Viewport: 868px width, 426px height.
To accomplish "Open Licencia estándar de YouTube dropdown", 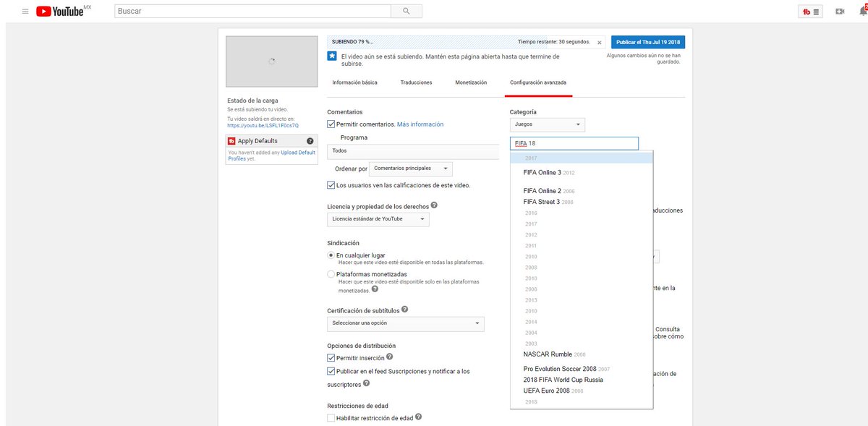I will coord(378,218).
